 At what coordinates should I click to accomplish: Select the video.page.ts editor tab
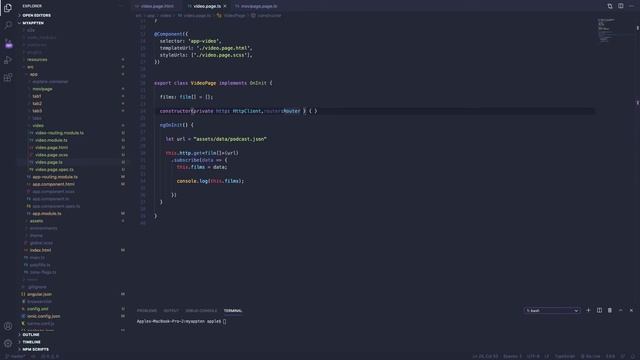tap(207, 6)
